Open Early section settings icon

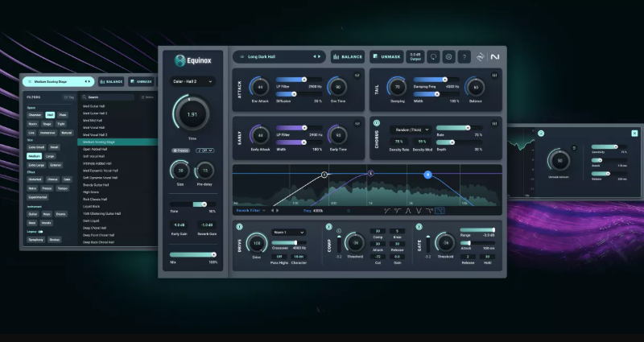click(357, 124)
